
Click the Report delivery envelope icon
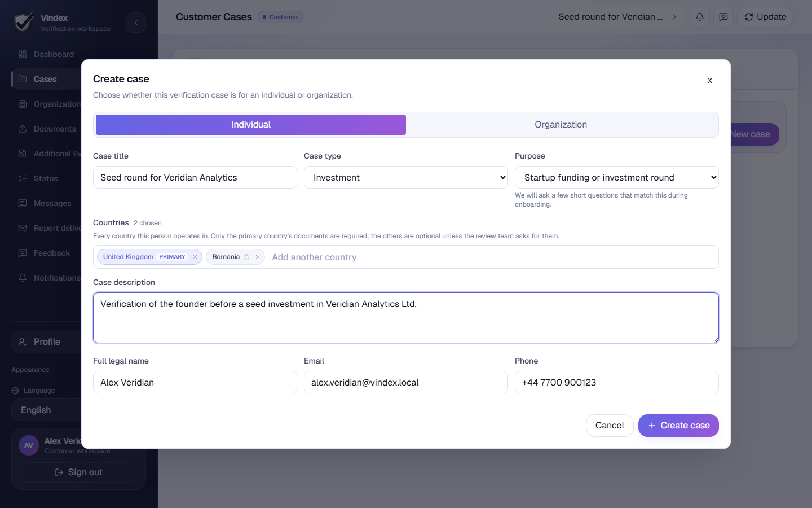[x=23, y=228]
